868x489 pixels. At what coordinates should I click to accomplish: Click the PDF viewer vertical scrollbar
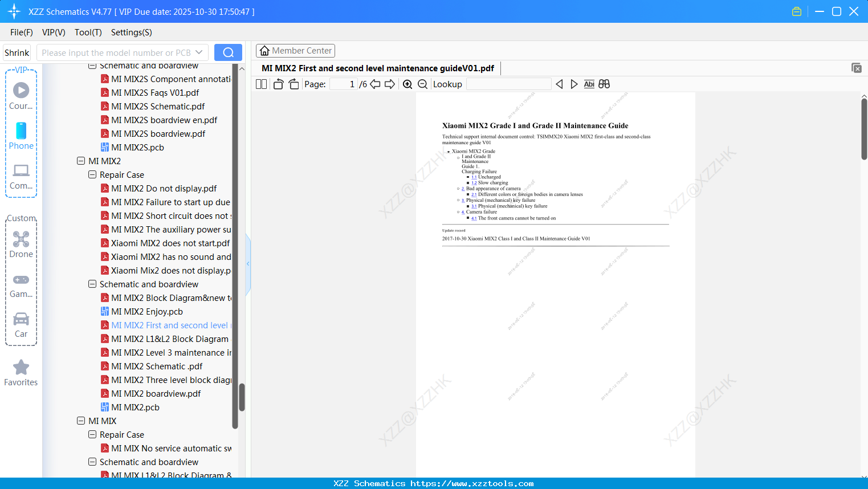tap(864, 129)
